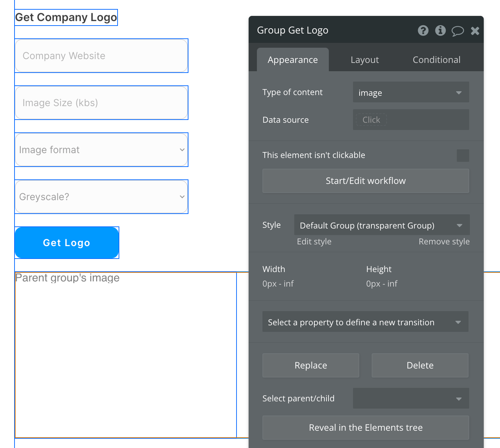The height and width of the screenshot is (448, 500).
Task: Click the Data source field
Action: pos(411,120)
